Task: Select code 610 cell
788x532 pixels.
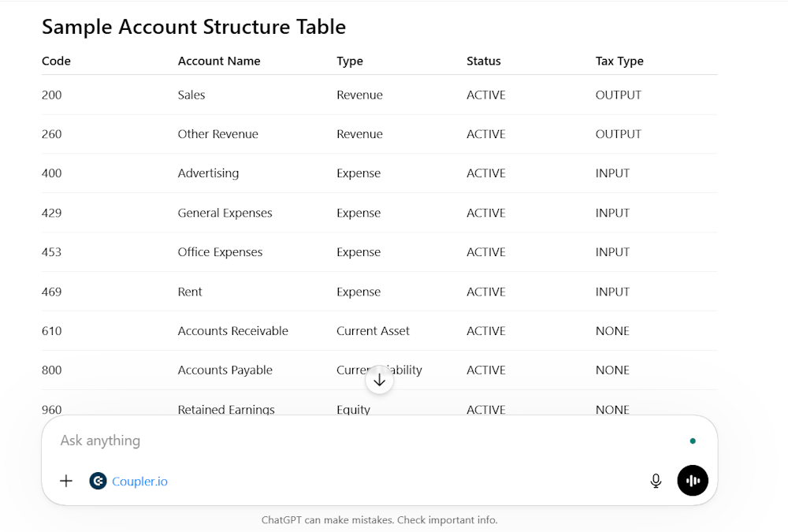Action: tap(52, 331)
